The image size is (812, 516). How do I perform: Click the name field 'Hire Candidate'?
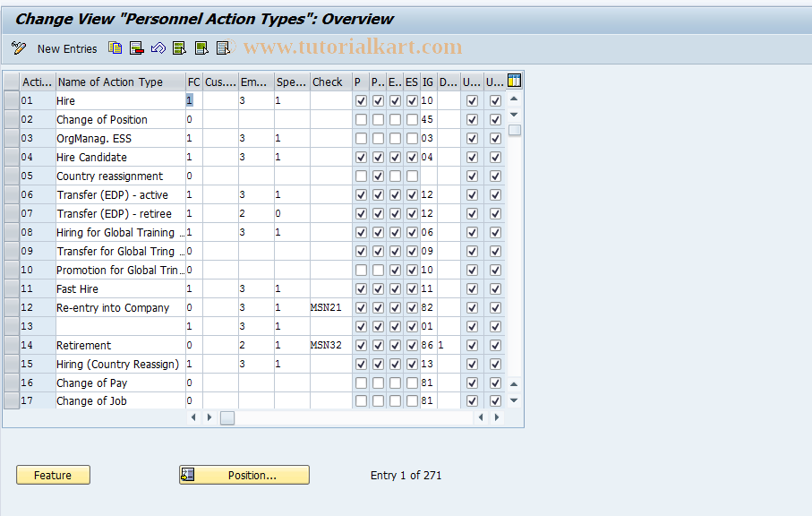pos(121,157)
